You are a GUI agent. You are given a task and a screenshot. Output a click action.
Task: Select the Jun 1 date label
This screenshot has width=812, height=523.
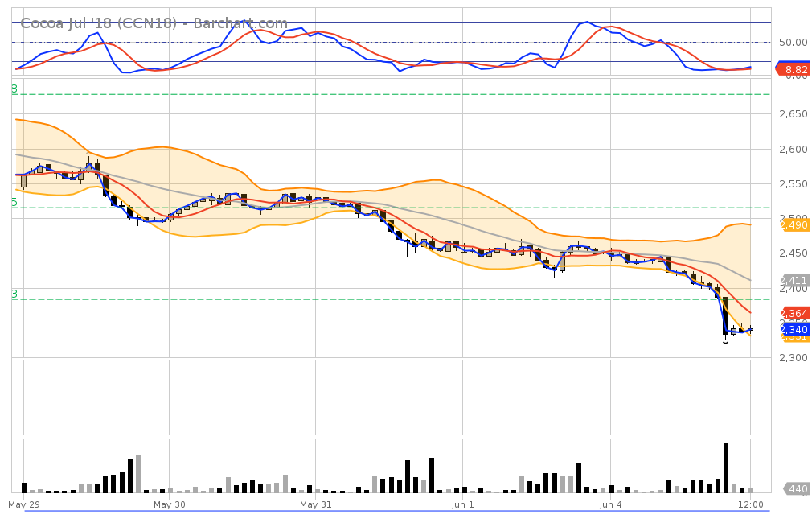pyautogui.click(x=462, y=504)
